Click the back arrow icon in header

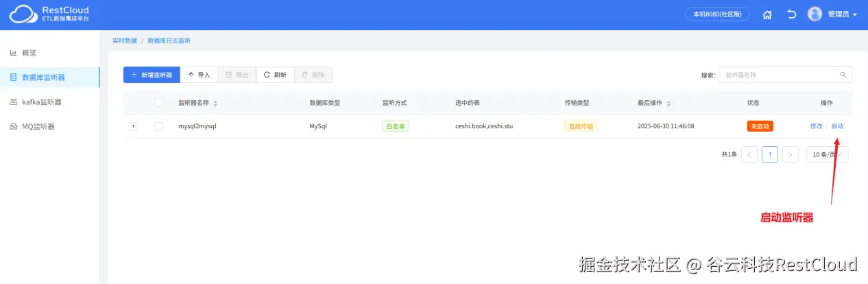pyautogui.click(x=791, y=14)
